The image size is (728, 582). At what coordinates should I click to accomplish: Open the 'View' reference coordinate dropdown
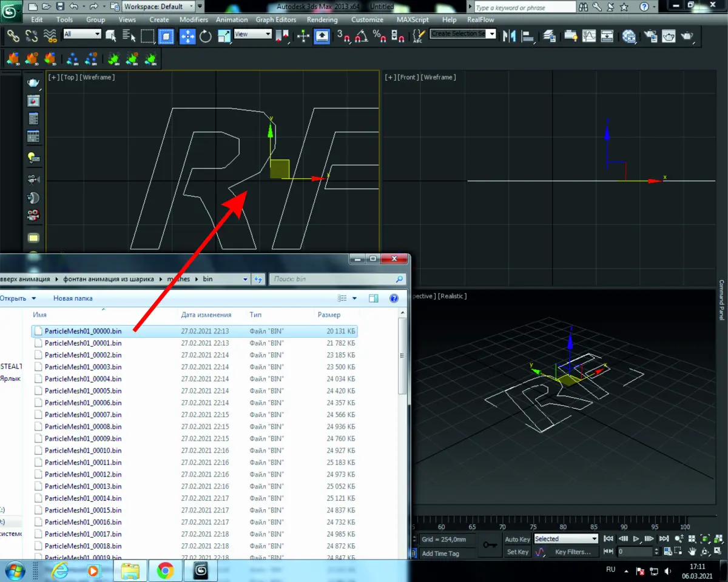252,34
